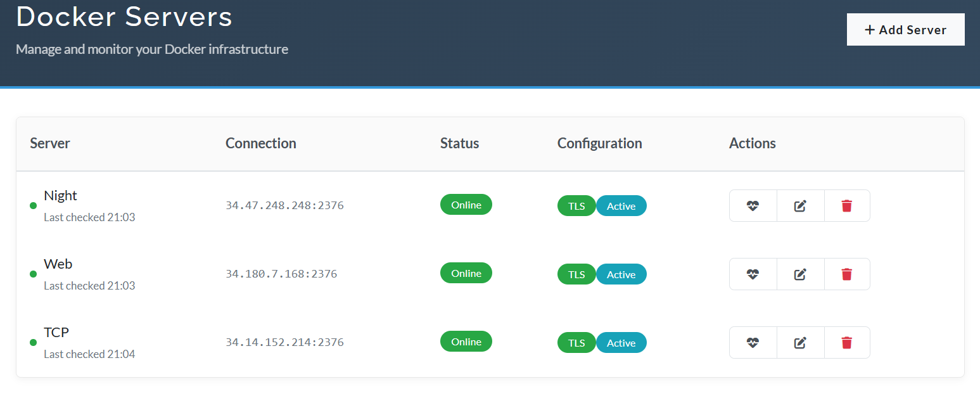Click the Online badge for Night server

(x=466, y=205)
